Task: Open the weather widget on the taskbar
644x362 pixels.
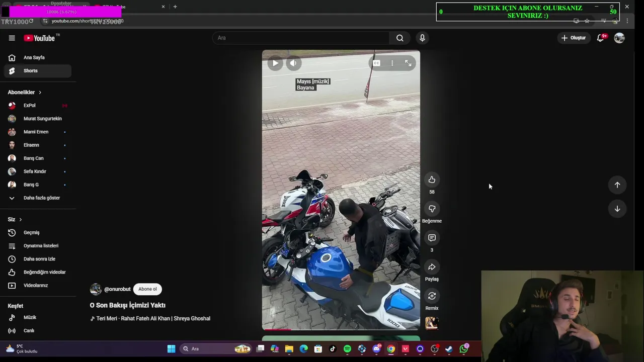Action: pyautogui.click(x=21, y=348)
